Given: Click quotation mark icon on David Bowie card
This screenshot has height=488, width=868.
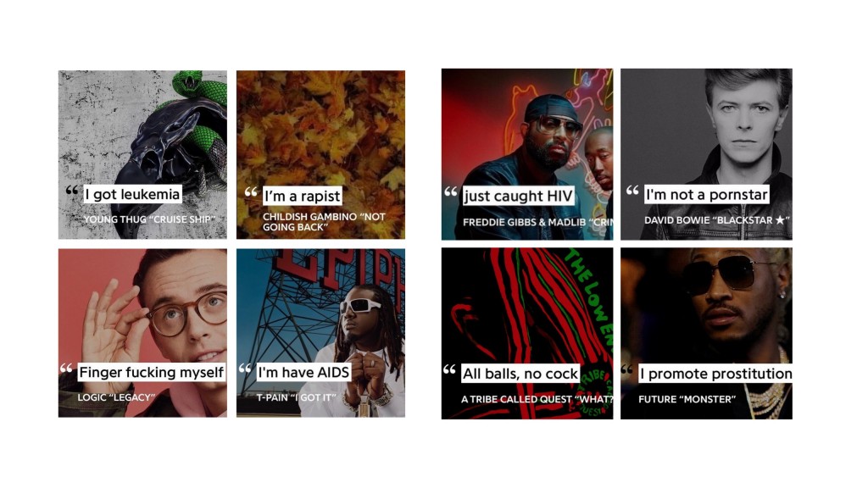Looking at the screenshot, I should tap(632, 191).
